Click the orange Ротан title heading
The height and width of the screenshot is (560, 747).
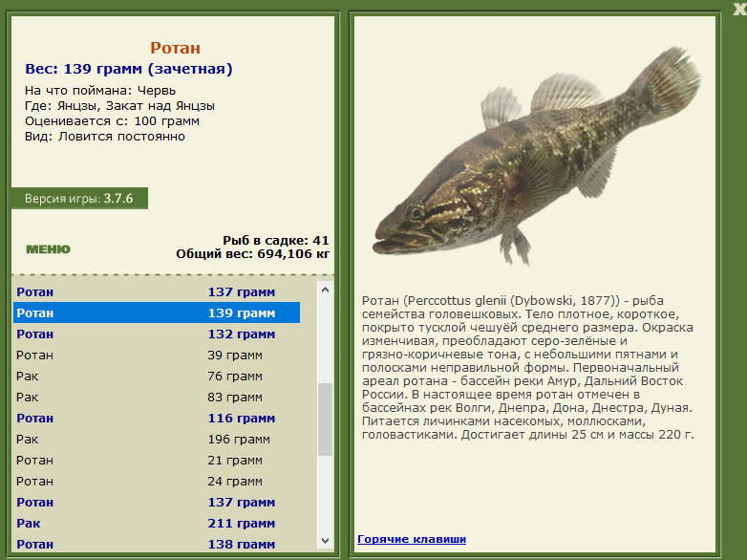175,48
